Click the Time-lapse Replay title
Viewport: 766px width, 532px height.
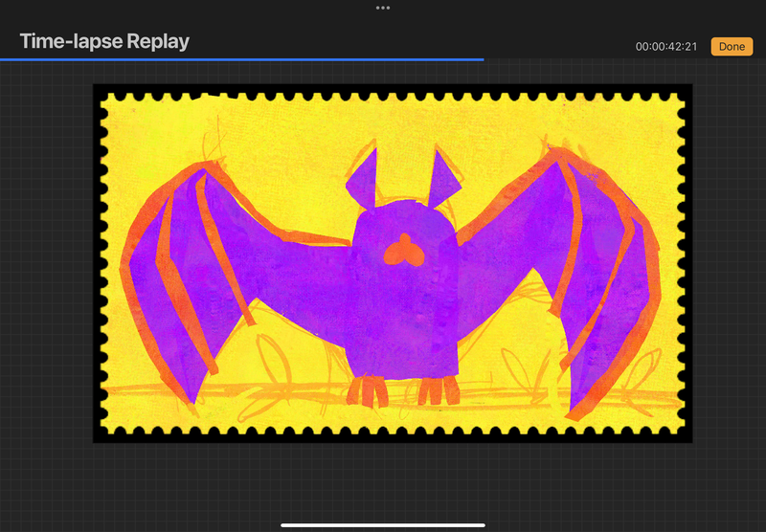pos(104,41)
